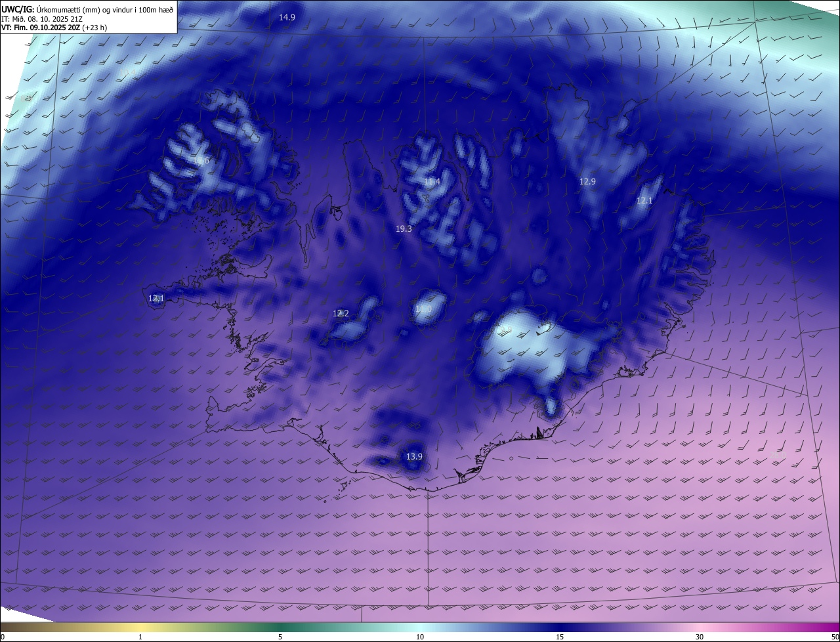
Task: Click the valid time line 'VT: Fim. 09.10.2025 20Z (+23 h)'
Action: pos(54,28)
